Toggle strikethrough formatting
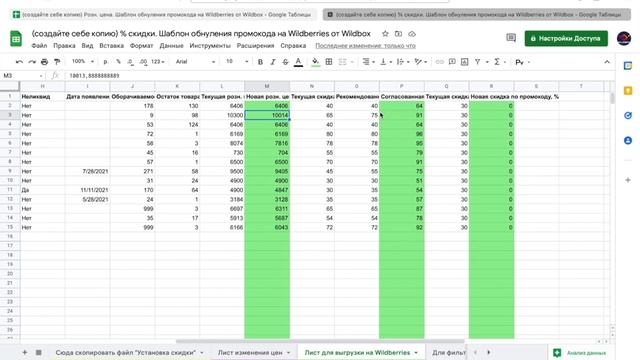Viewport: 640px width, 360px height. [285, 62]
